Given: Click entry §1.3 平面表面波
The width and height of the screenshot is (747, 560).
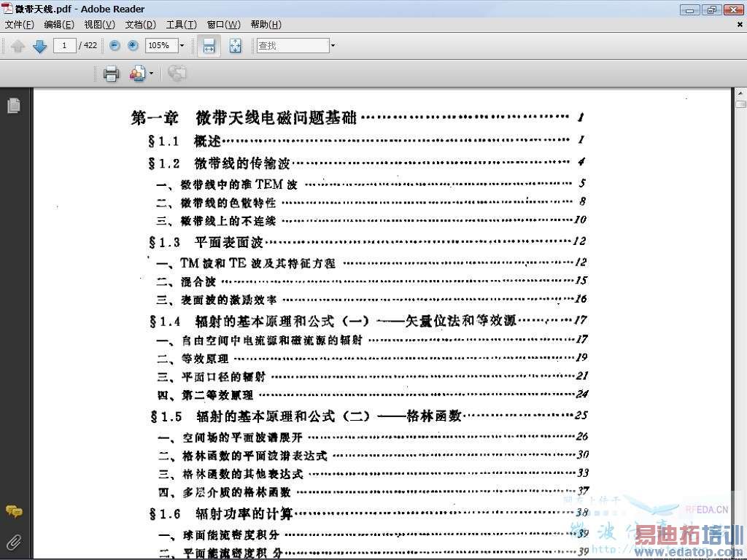Looking at the screenshot, I should [x=206, y=242].
